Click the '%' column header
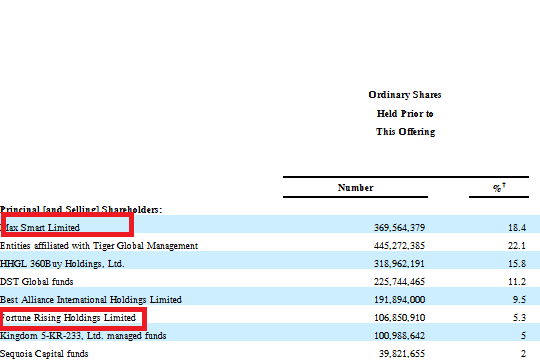 coord(499,187)
